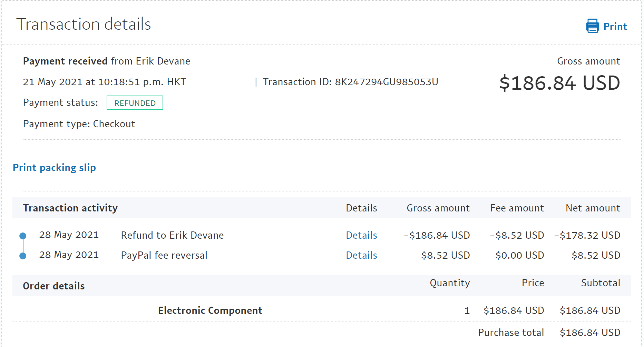Select the Electronic Component item name
Screen dimensions: 644x347
point(210,310)
